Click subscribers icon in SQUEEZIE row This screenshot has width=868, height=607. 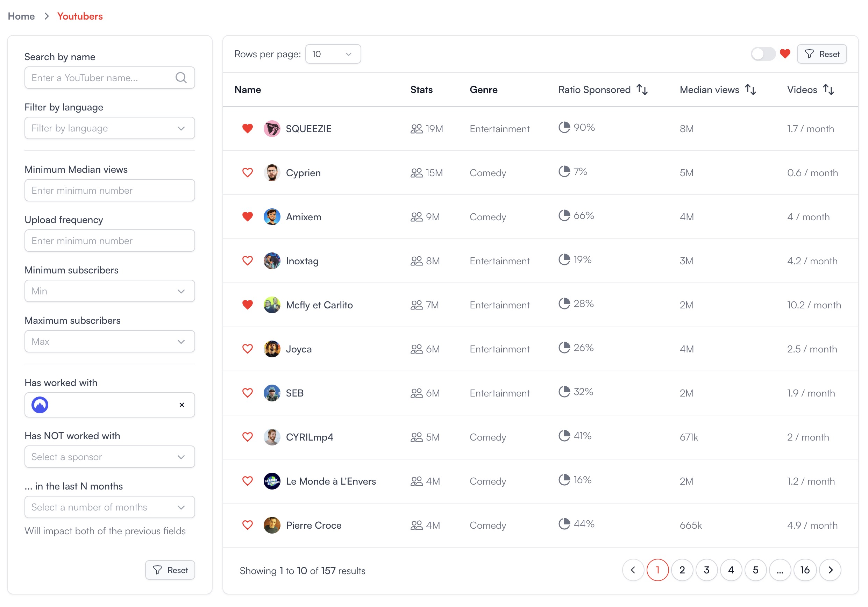(416, 129)
